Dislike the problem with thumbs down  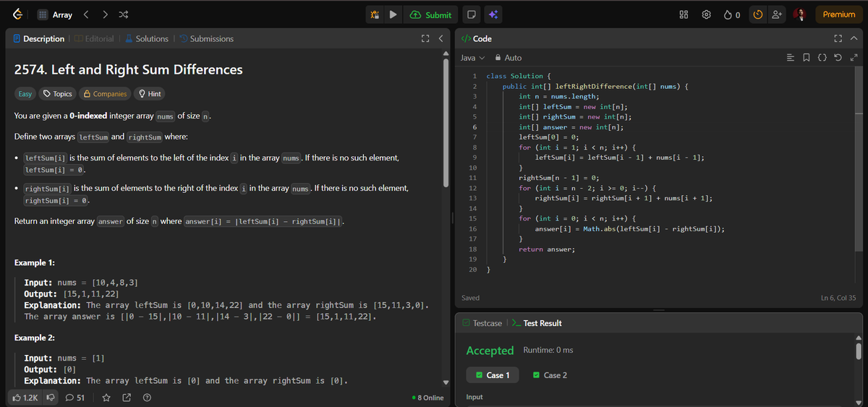coord(51,397)
